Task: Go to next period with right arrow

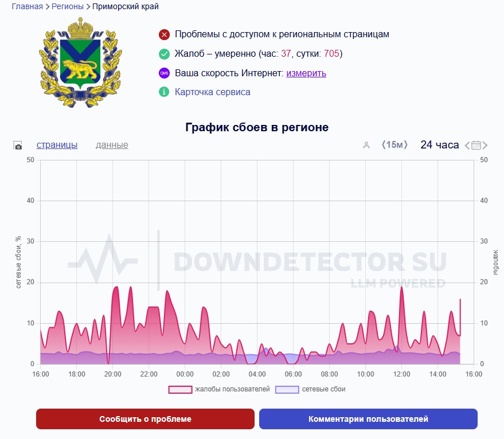Action: coord(486,146)
